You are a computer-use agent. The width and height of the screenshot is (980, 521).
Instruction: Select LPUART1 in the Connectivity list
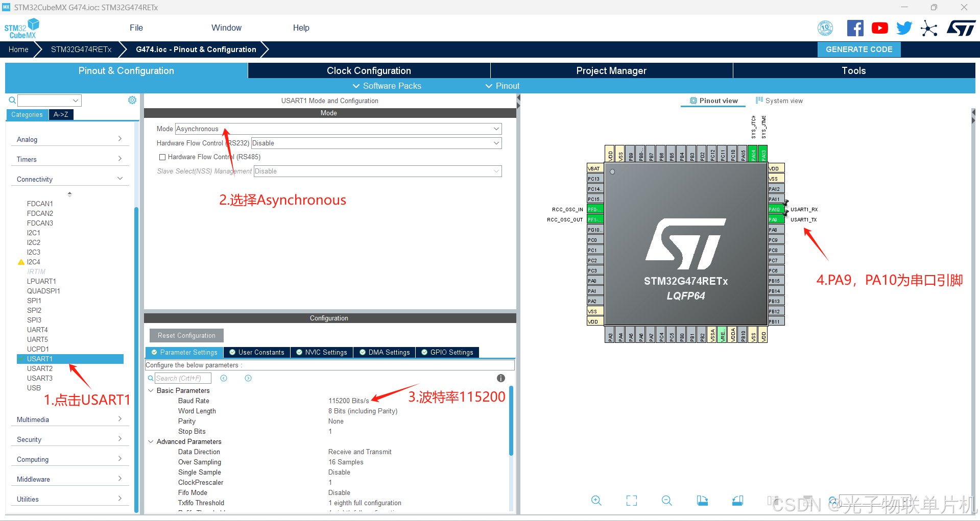coord(41,281)
